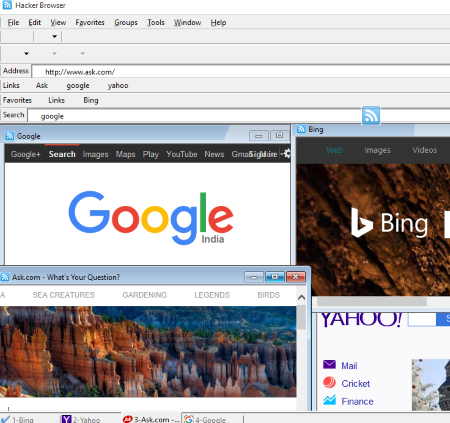Switch to the 3-Ask.com tab

coord(151,419)
